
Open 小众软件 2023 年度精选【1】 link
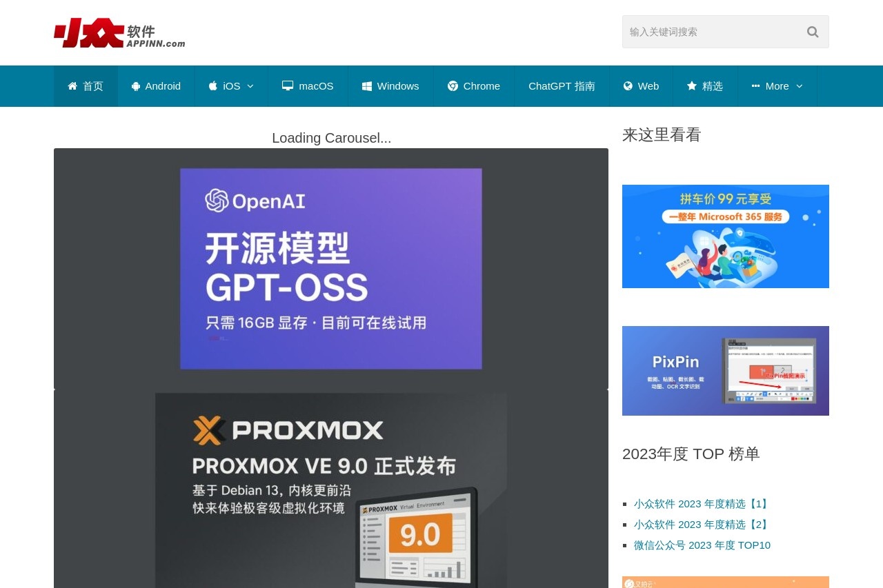[x=702, y=504]
